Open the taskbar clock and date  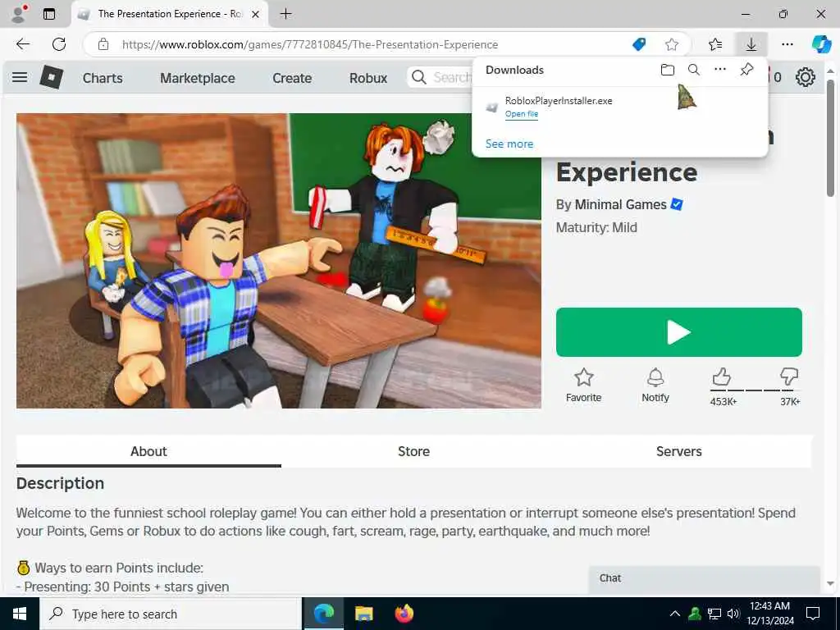pyautogui.click(x=769, y=614)
